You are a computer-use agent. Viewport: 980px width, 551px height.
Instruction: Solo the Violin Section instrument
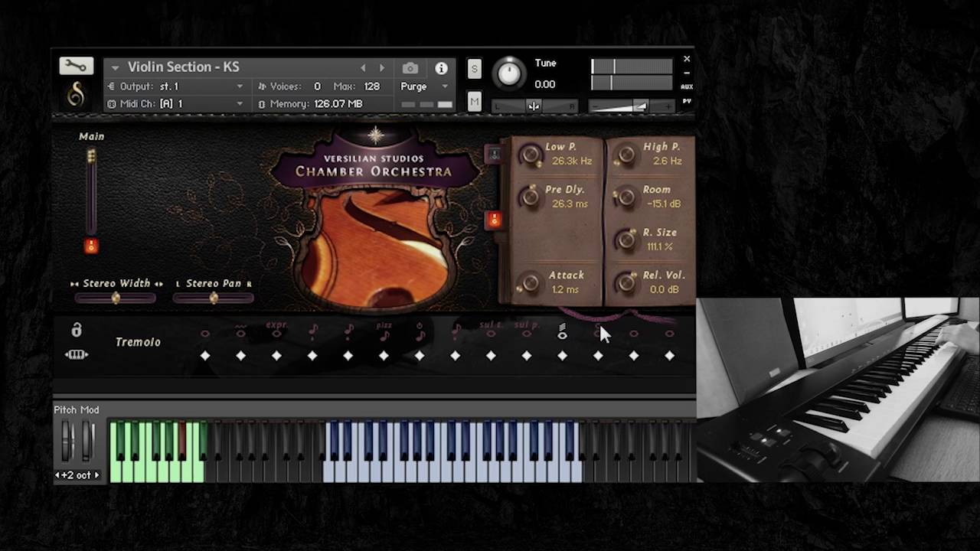tap(475, 70)
